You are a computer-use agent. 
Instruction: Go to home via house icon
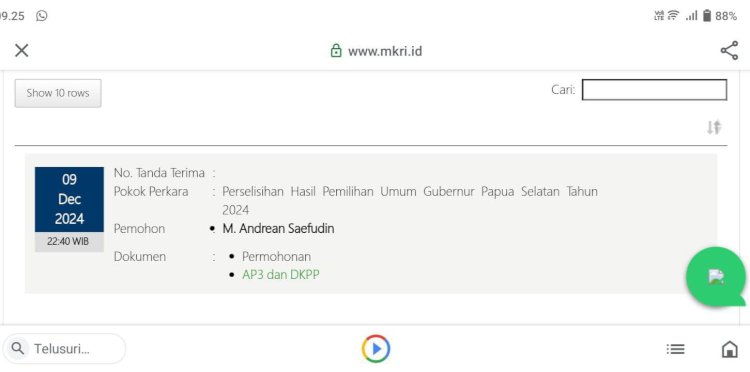coord(729,349)
